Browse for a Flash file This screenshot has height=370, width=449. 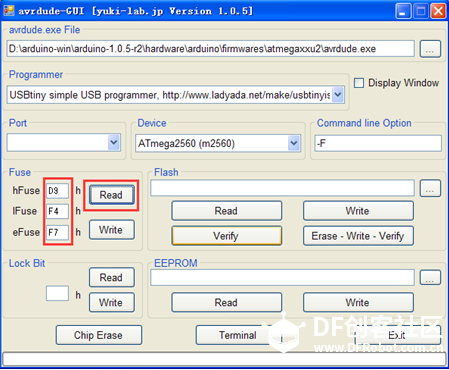[430, 188]
